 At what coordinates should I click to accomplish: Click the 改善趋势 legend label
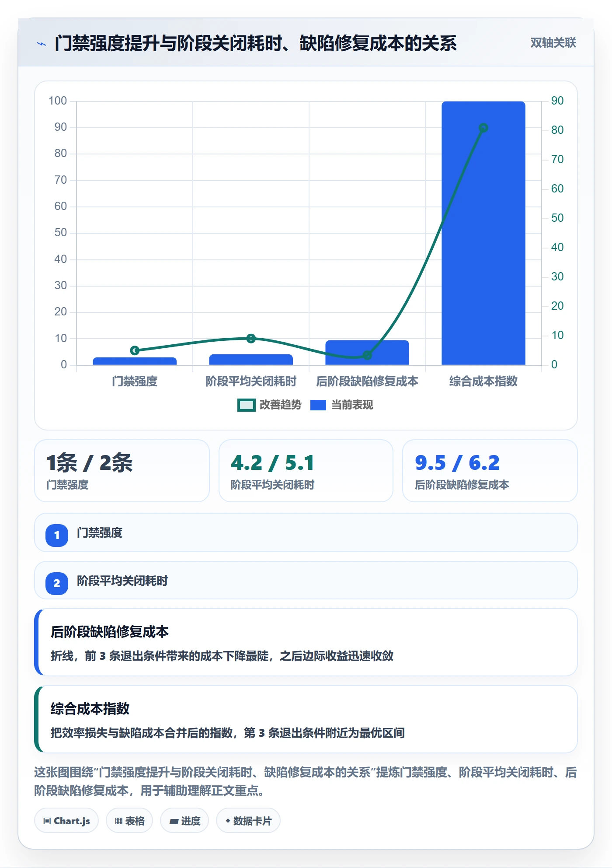[x=280, y=405]
